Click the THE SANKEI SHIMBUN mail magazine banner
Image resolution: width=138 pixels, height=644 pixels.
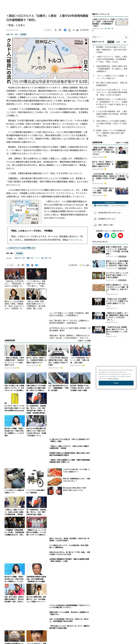(110, 204)
